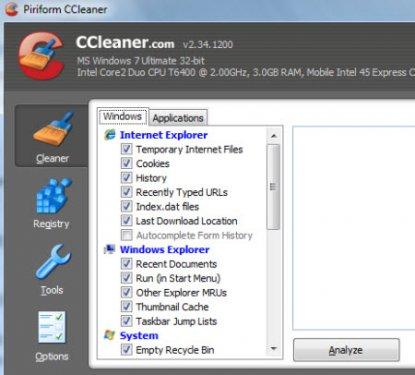
Task: Click inside the empty results pane
Action: [353, 228]
